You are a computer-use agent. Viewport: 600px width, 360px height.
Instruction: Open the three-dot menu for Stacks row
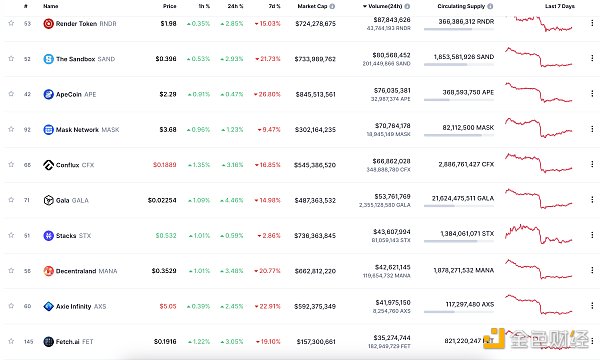coord(592,235)
